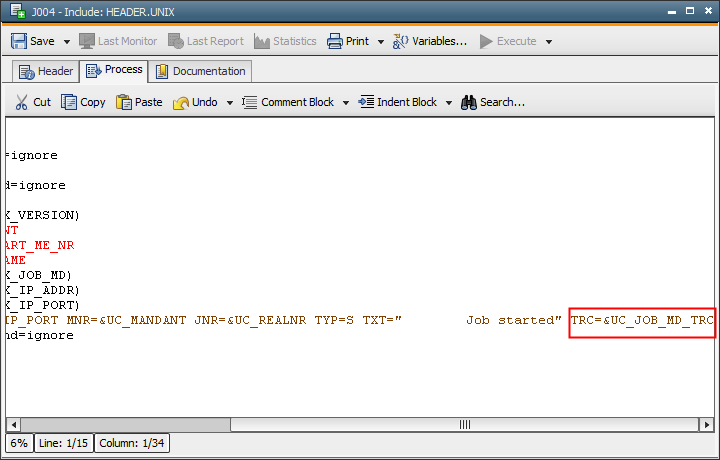Click the Copy icon
This screenshot has height=460, width=720.
click(69, 102)
